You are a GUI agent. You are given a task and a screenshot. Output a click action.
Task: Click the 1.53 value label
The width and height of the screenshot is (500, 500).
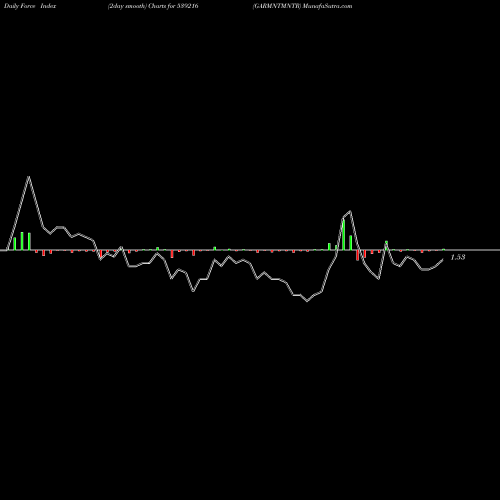coord(458,257)
